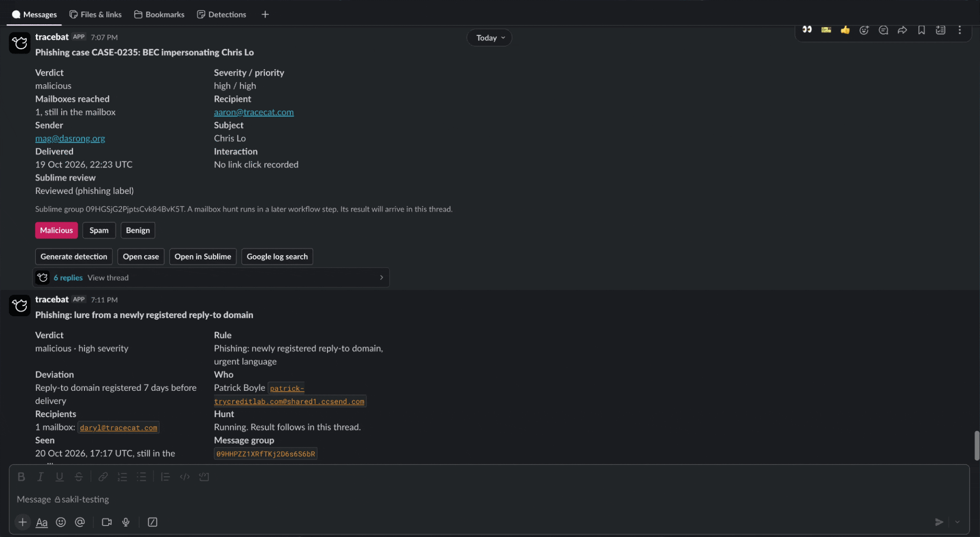Open the send options dropdown arrow
The width and height of the screenshot is (980, 537).
(957, 522)
